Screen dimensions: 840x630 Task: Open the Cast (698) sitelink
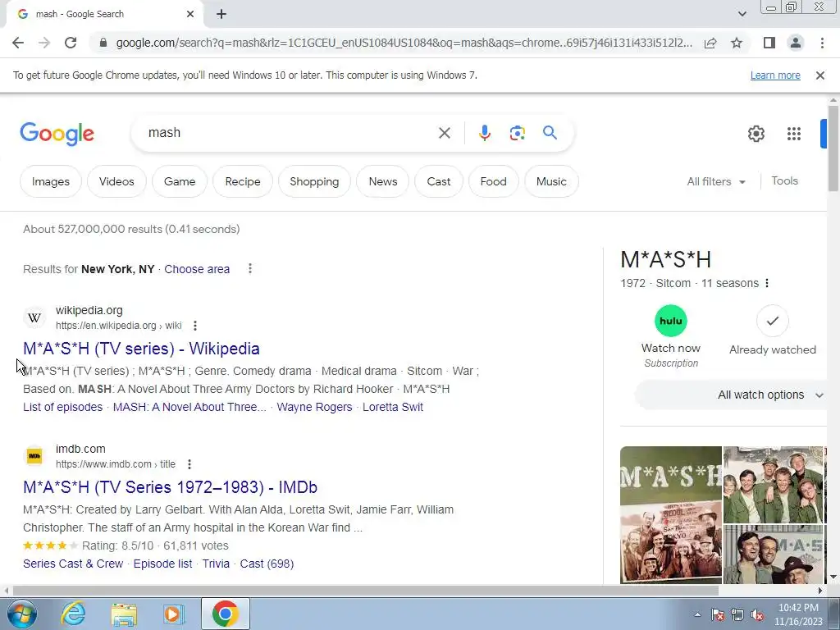tap(267, 564)
